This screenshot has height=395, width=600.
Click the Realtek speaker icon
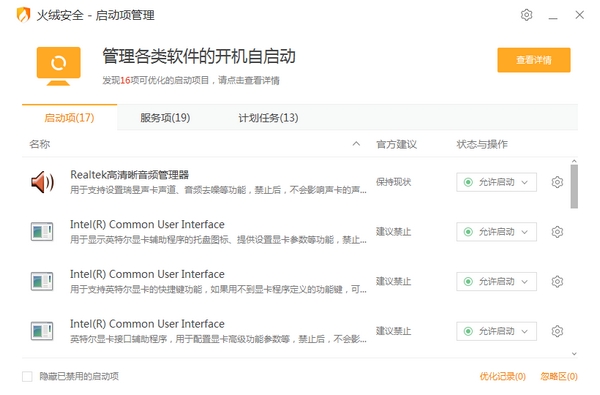coord(42,182)
